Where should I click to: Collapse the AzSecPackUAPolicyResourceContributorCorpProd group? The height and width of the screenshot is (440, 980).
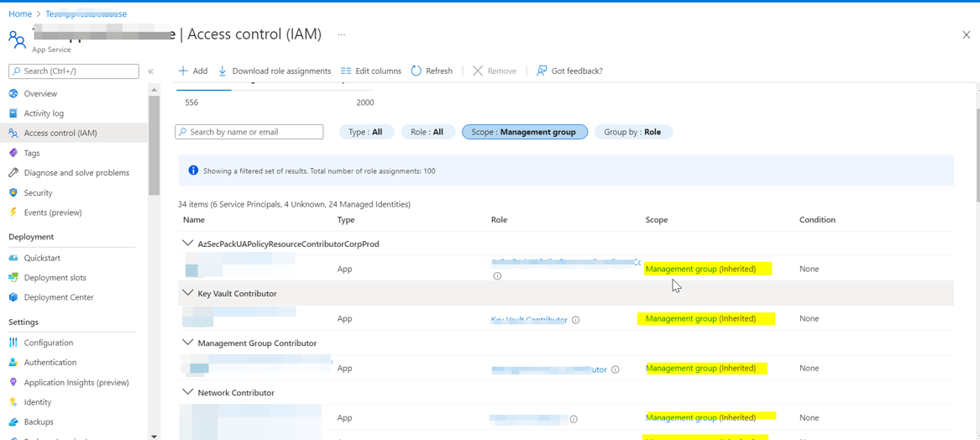pos(187,244)
